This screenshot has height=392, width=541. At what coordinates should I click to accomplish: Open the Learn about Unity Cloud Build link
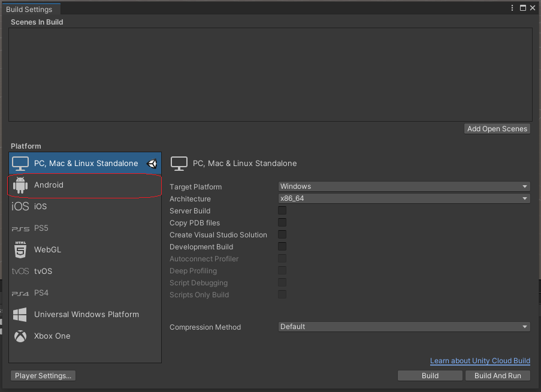[x=480, y=361]
